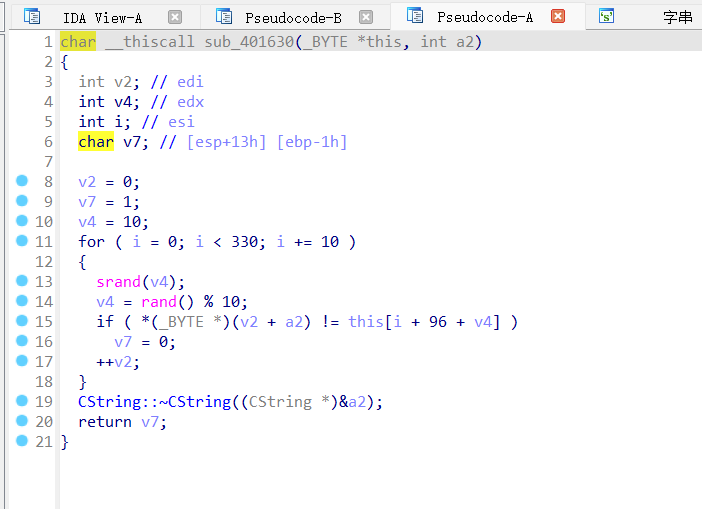The width and height of the screenshot is (702, 509).
Task: Click 'int v2' declaration on line 3
Action: coord(109,82)
